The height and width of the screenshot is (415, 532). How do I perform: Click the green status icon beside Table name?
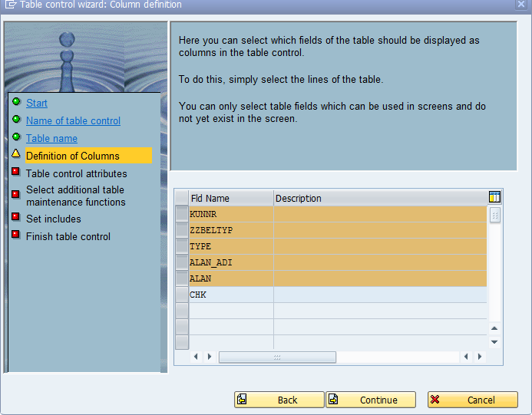click(x=16, y=137)
